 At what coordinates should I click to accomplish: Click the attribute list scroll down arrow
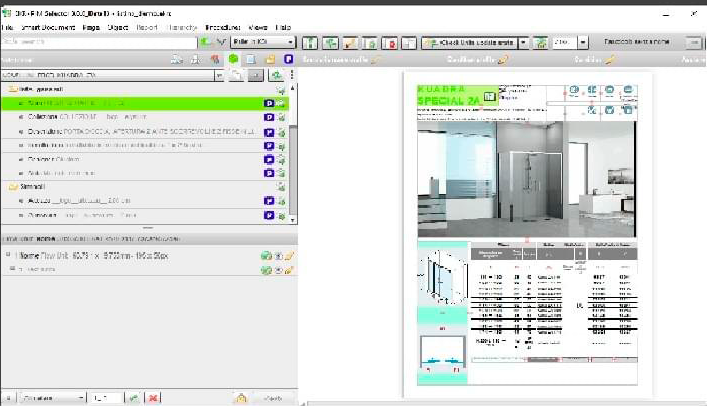[x=293, y=220]
